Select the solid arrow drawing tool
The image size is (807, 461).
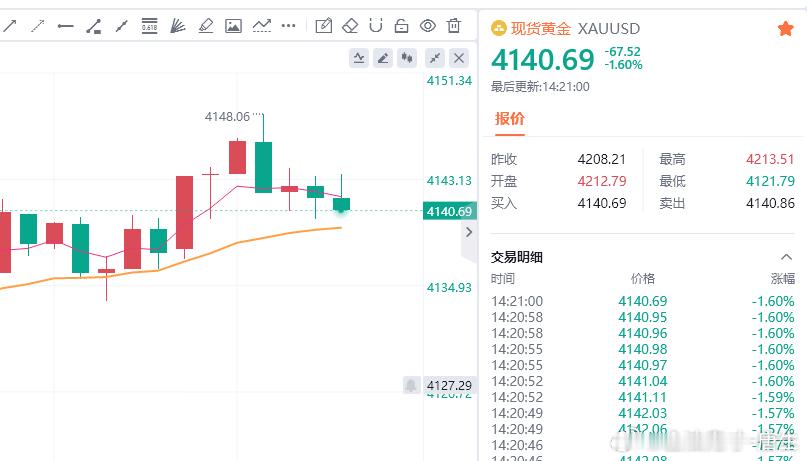(10, 25)
